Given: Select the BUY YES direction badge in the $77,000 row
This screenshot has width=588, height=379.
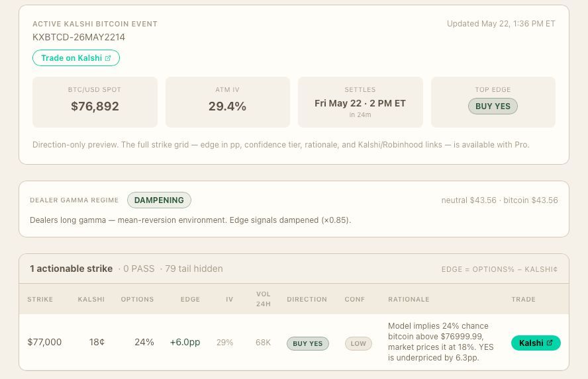Looking at the screenshot, I should pos(307,343).
